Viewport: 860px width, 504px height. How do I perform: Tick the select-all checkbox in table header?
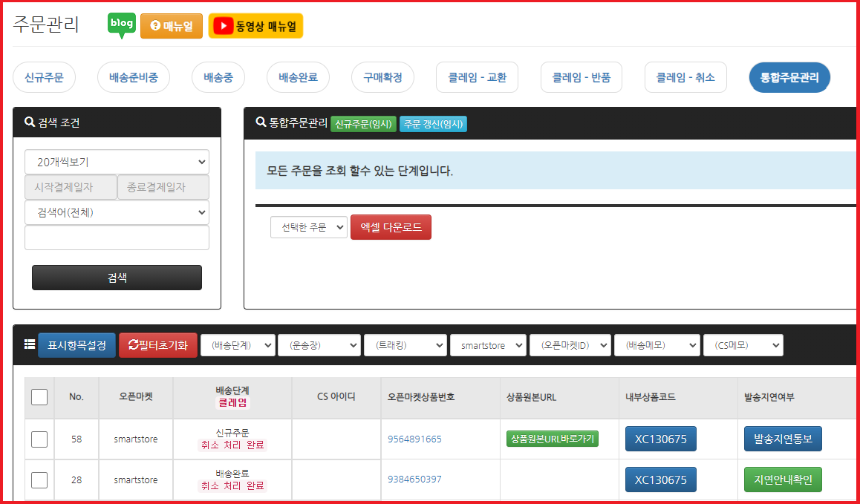39,397
